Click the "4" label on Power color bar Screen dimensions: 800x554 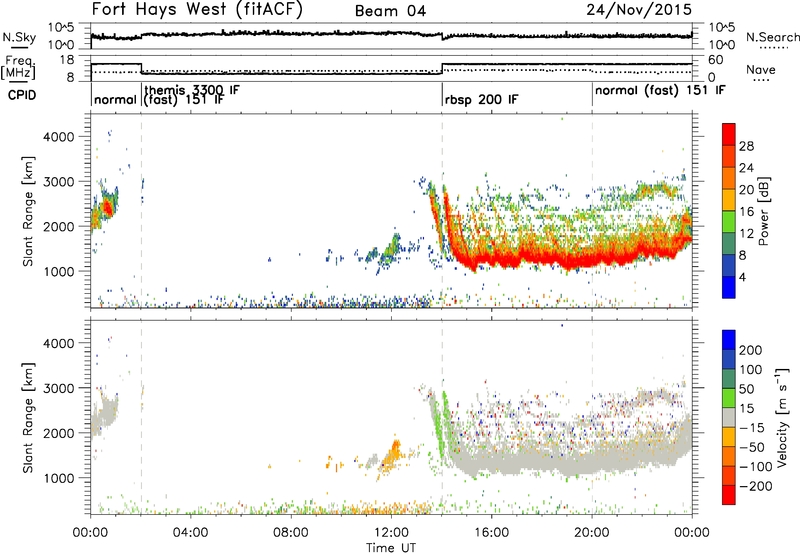pyautogui.click(x=742, y=277)
